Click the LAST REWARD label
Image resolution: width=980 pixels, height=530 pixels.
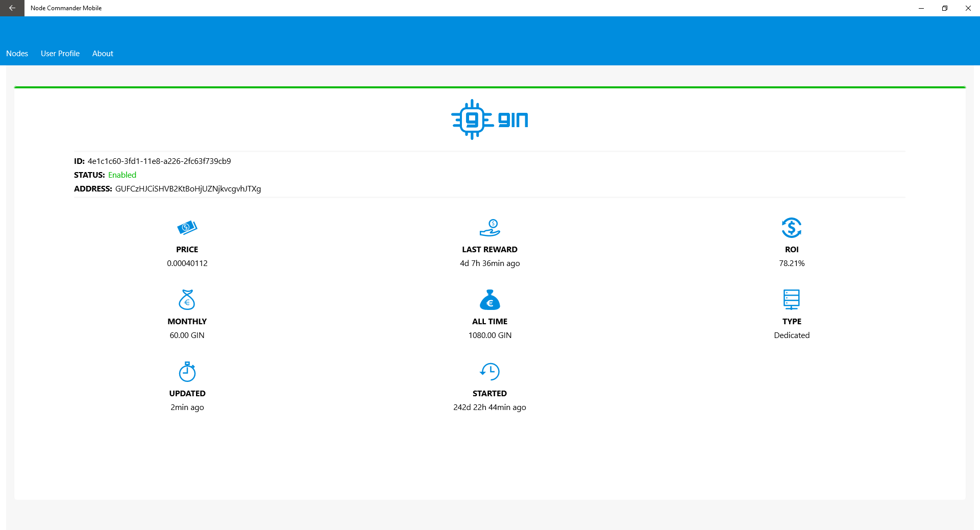point(490,250)
